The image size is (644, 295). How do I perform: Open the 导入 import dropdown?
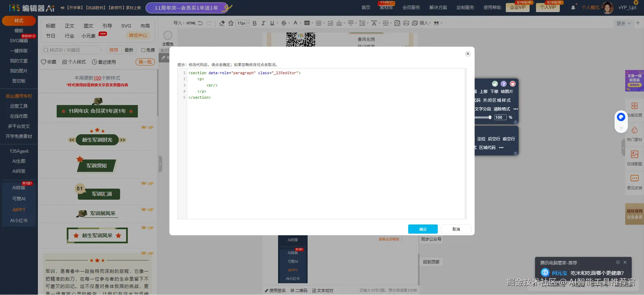point(179,23)
